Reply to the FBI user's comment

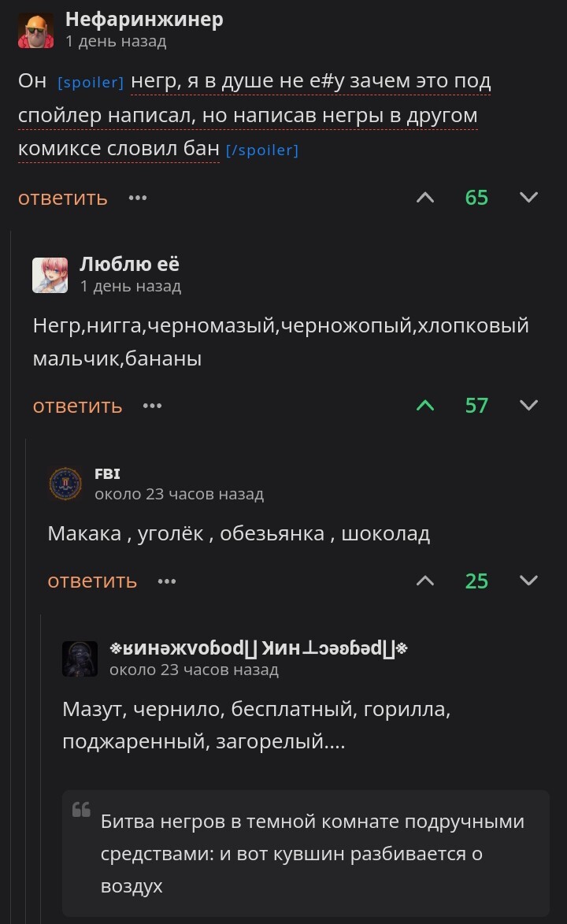tap(92, 581)
